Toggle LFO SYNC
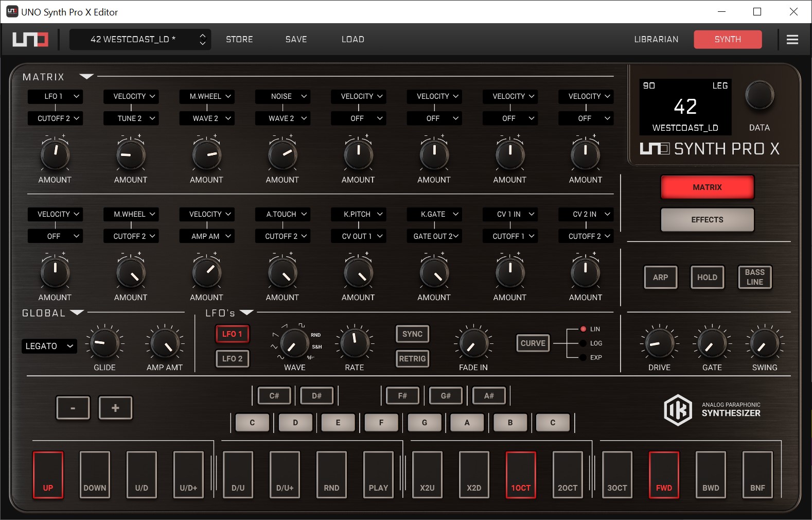 tap(412, 334)
